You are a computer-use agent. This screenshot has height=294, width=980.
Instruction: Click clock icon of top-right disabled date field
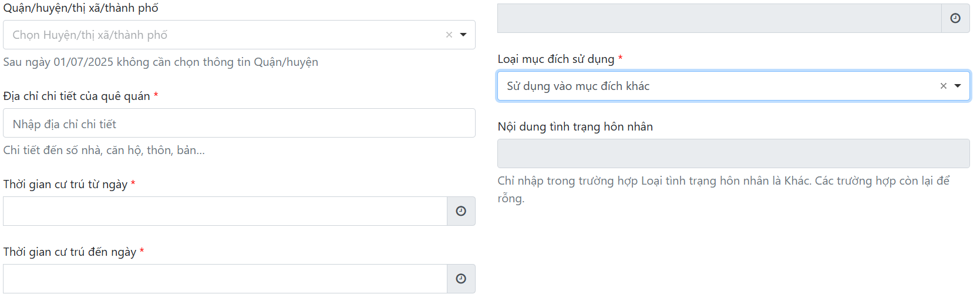[x=955, y=18]
